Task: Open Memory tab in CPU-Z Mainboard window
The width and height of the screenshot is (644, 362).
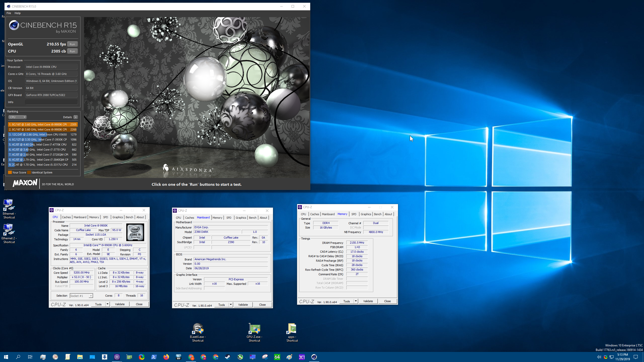Action: pyautogui.click(x=217, y=218)
